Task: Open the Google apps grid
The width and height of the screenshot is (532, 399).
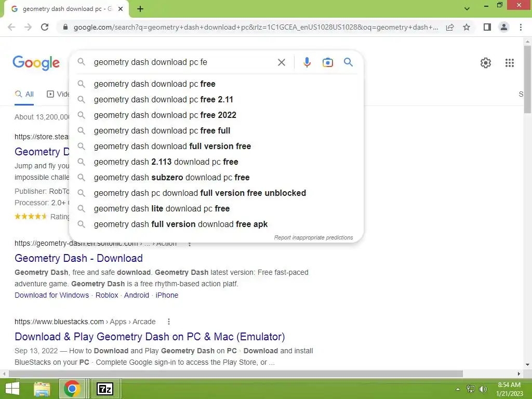Action: 509,63
